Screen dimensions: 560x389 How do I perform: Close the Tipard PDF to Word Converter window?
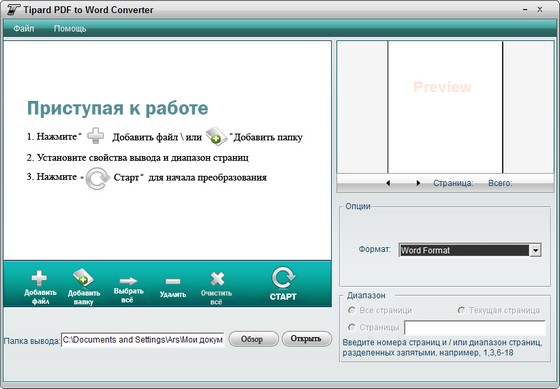pos(540,10)
